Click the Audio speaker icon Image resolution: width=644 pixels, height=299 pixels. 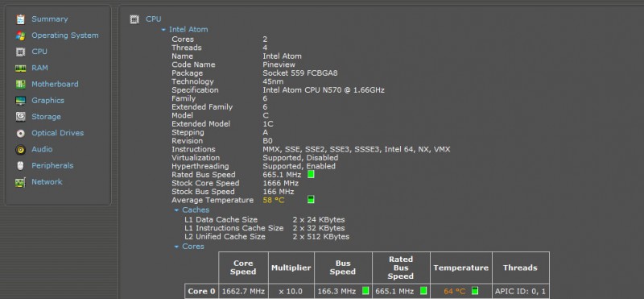[21, 150]
